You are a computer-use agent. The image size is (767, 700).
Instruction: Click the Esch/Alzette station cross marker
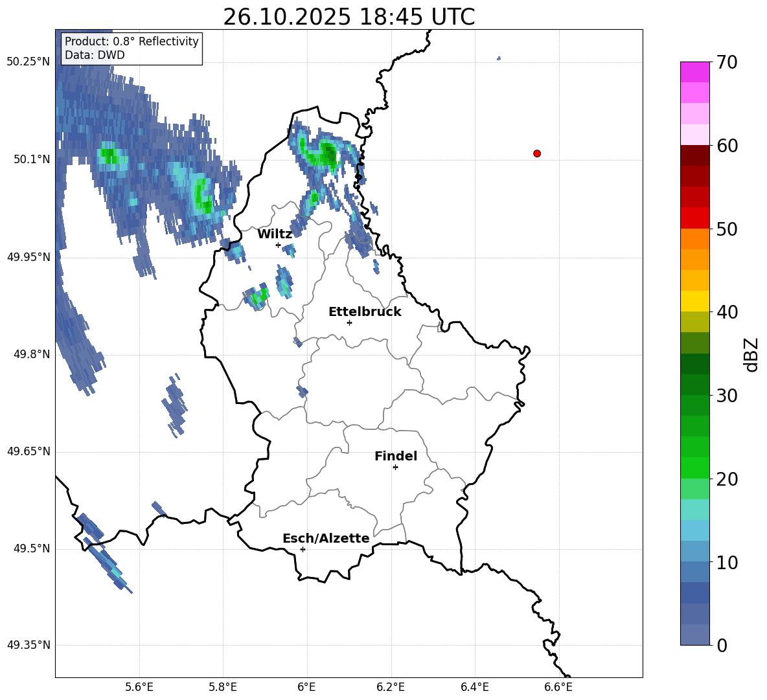(x=303, y=549)
